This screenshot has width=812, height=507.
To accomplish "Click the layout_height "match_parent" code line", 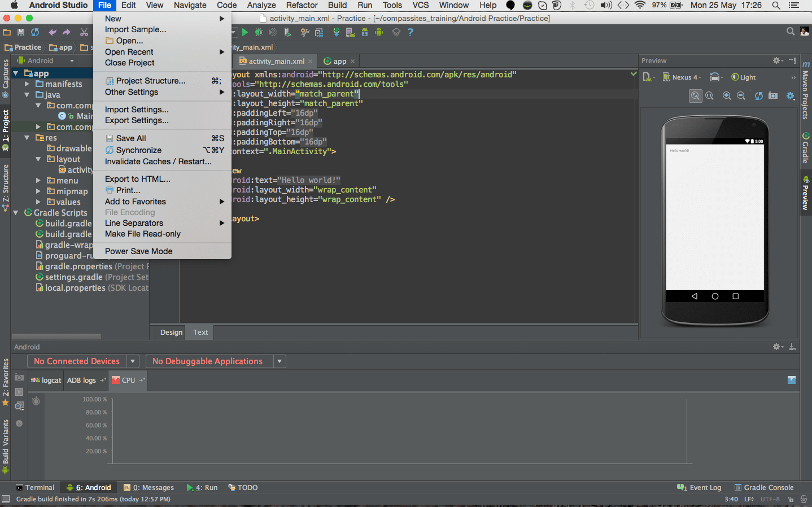I will coord(298,103).
